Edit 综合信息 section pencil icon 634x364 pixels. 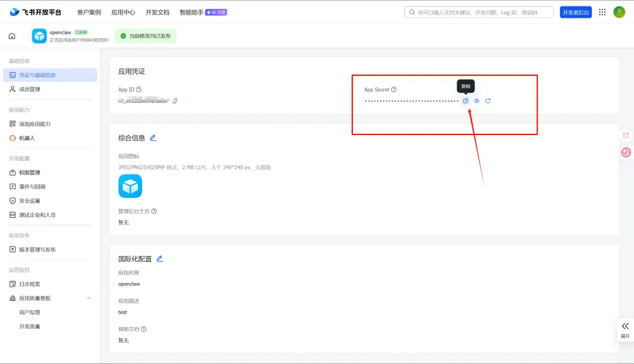153,138
